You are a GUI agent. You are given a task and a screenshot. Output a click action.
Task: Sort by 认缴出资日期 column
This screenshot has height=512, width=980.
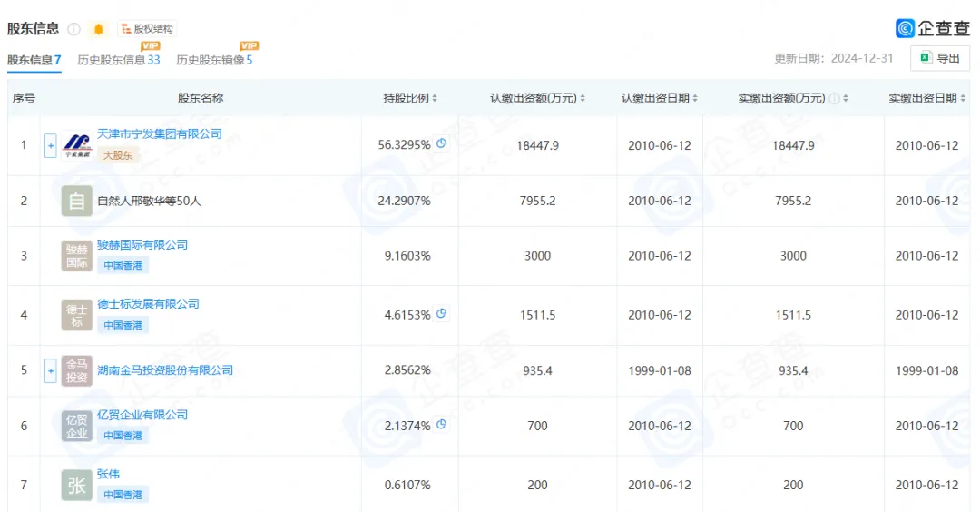(660, 98)
